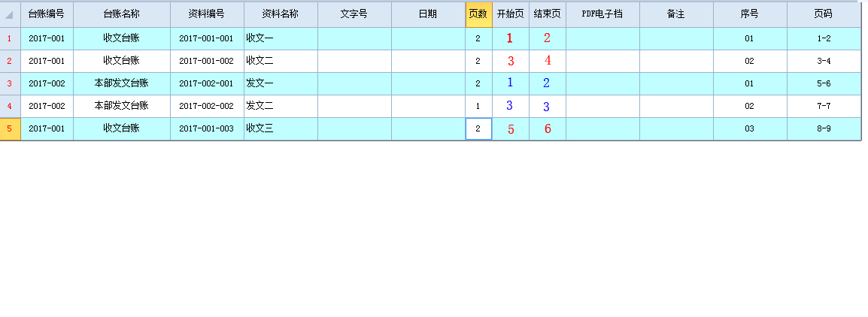
Task: Click the 收文一 cell
Action: pyautogui.click(x=281, y=39)
